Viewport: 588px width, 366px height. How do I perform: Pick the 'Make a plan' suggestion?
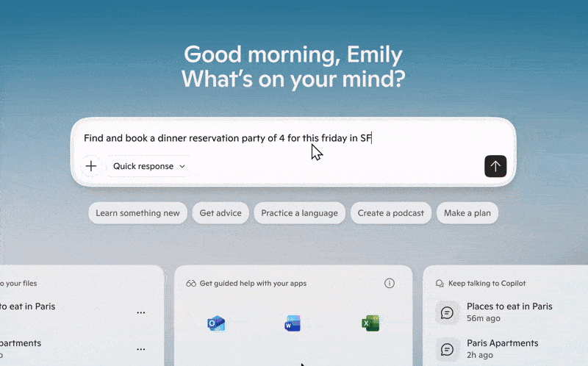pos(467,213)
